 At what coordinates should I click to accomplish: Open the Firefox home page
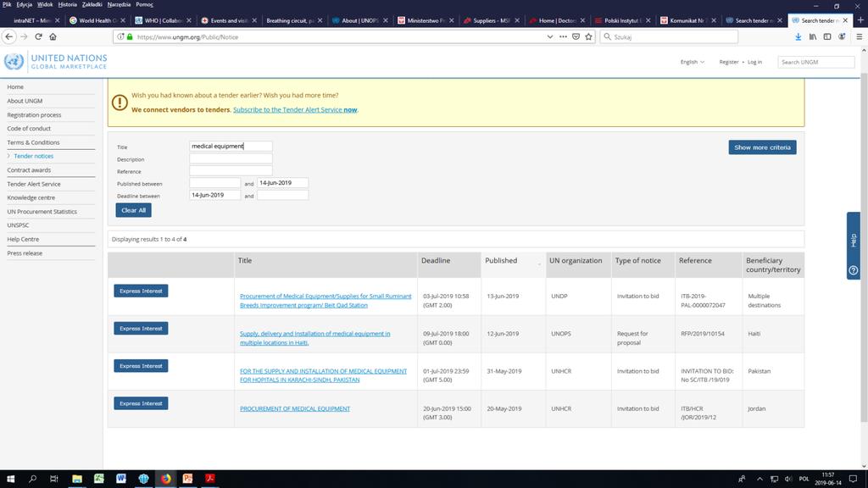(53, 36)
